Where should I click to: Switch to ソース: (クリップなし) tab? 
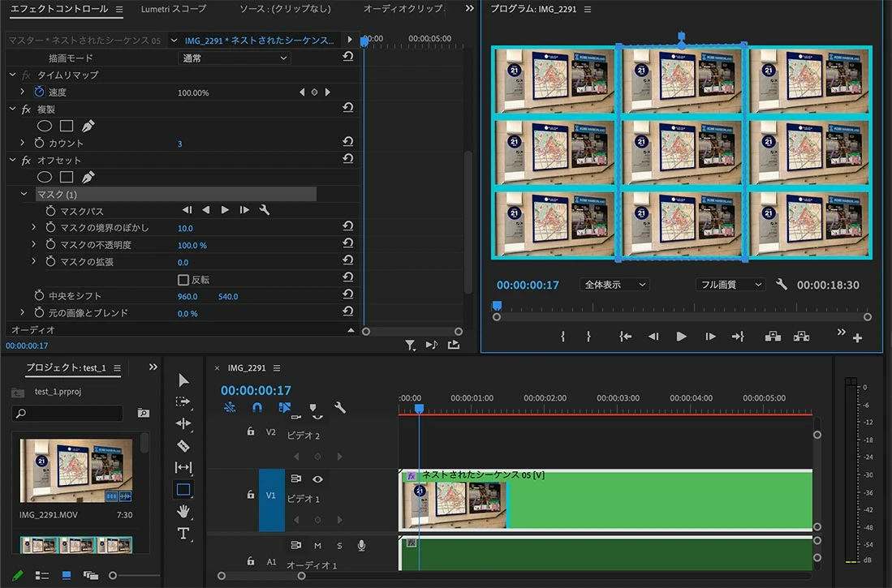[285, 9]
